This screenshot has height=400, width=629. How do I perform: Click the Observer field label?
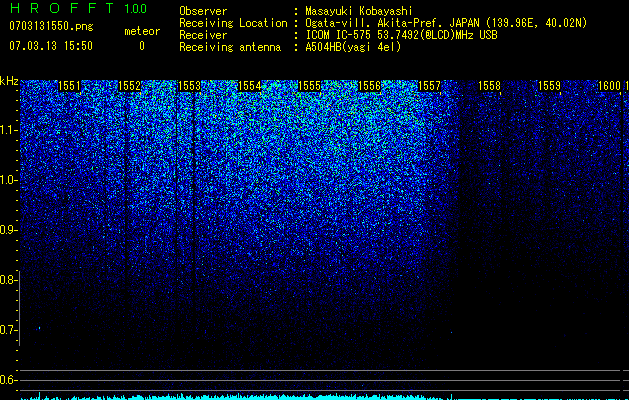203,11
